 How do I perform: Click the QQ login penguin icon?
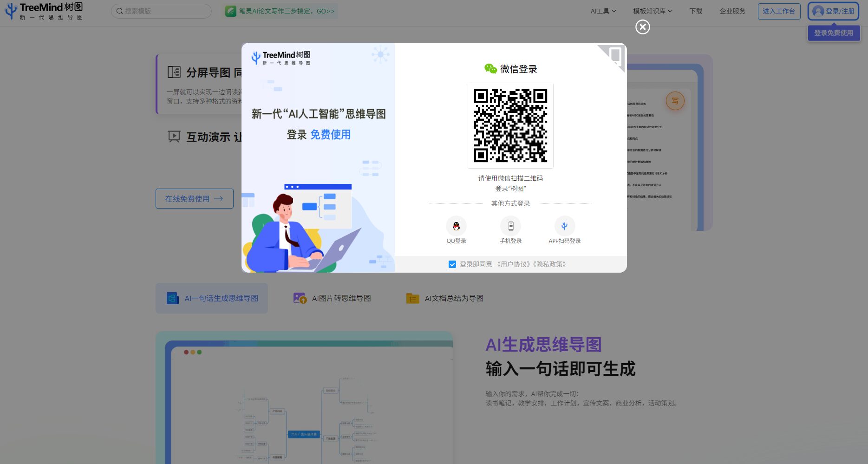pos(456,226)
